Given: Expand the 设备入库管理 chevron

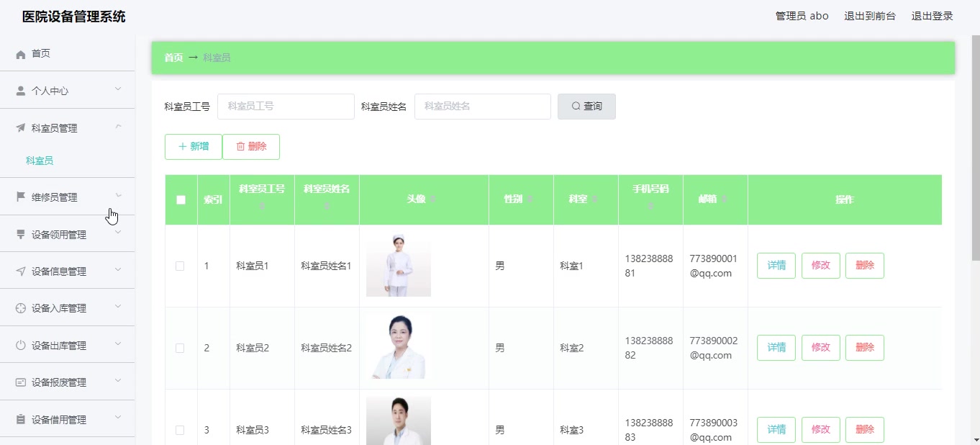Looking at the screenshot, I should coord(118,307).
